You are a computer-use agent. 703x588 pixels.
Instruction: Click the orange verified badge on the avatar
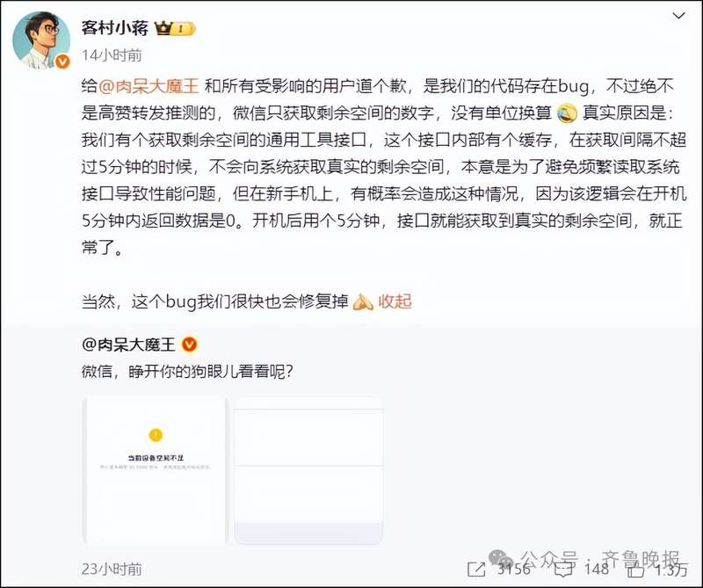click(62, 62)
